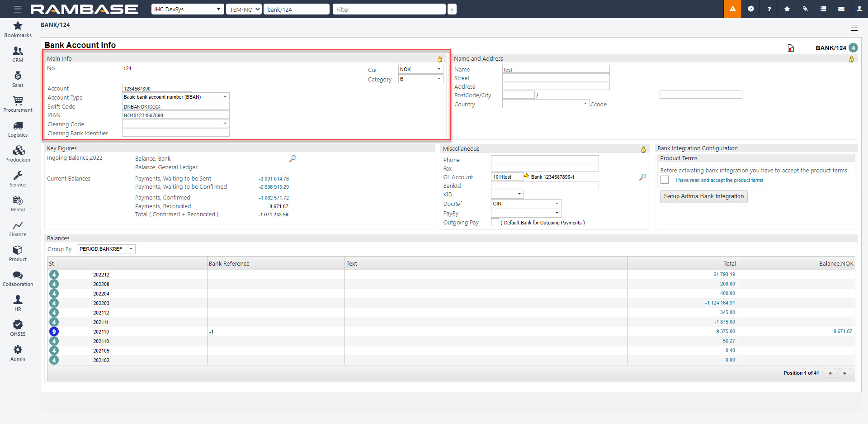This screenshot has width=868, height=424.
Task: Click the orange warning alert icon
Action: (x=732, y=9)
